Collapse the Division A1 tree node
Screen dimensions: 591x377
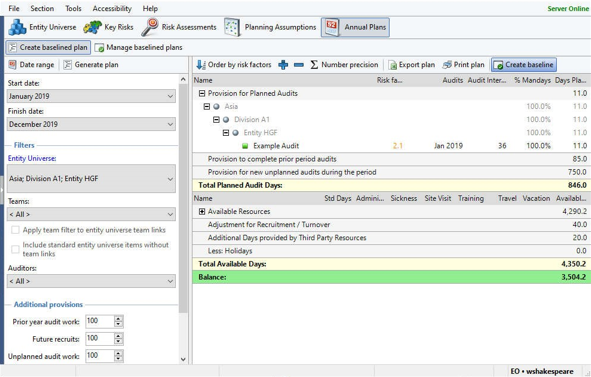click(216, 120)
